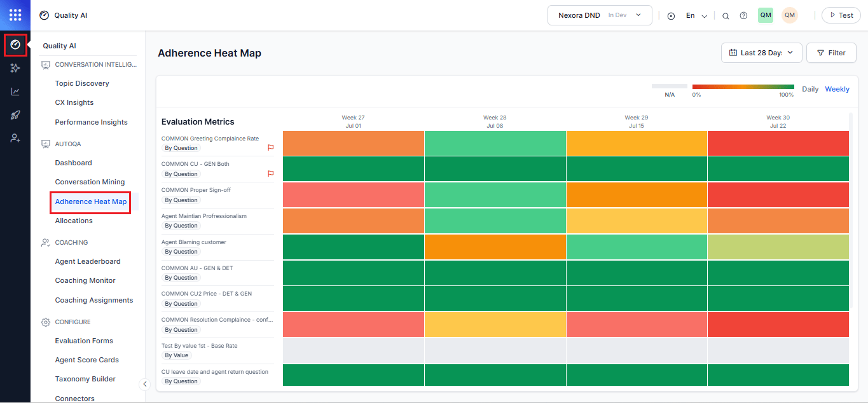
Task: Open the En language dropdown
Action: [x=696, y=16]
